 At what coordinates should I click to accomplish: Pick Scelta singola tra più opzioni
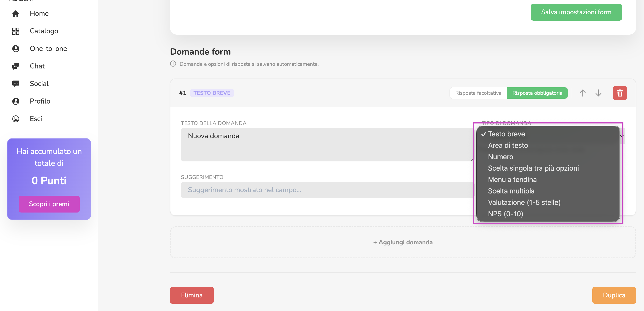coord(548,168)
